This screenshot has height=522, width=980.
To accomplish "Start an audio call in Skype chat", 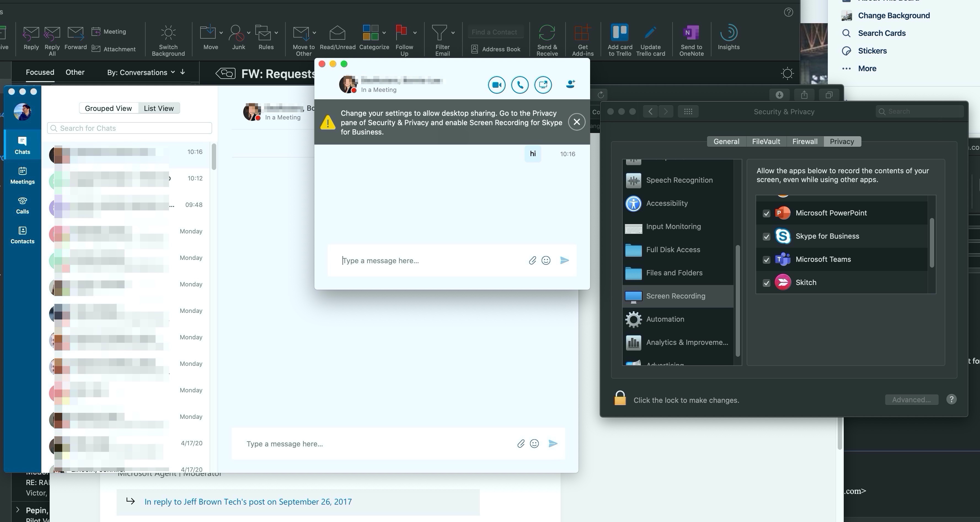I will [520, 84].
